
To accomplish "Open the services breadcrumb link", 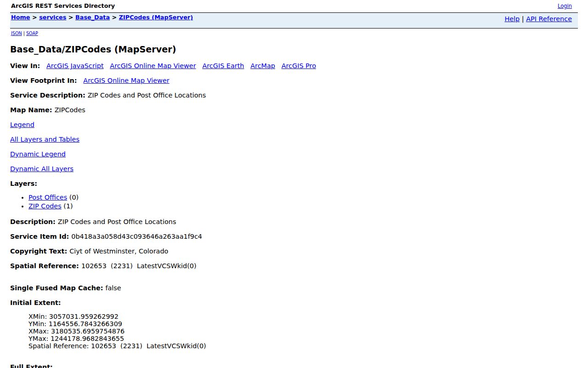I will pyautogui.click(x=53, y=17).
